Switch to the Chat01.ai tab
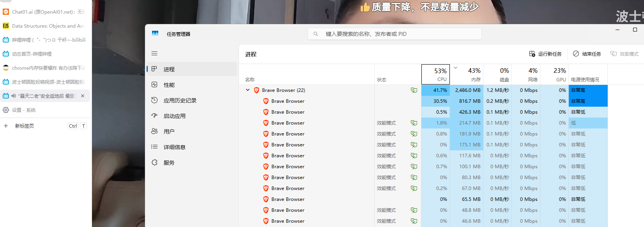 click(45, 12)
